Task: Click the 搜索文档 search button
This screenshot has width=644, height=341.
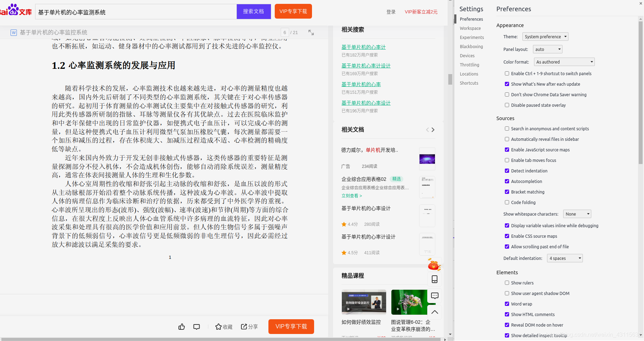Action: (x=253, y=11)
